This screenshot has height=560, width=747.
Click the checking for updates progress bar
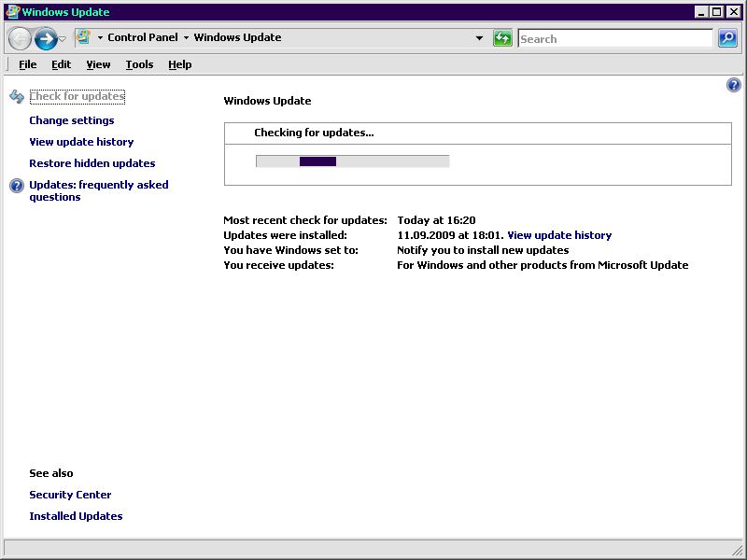352,161
